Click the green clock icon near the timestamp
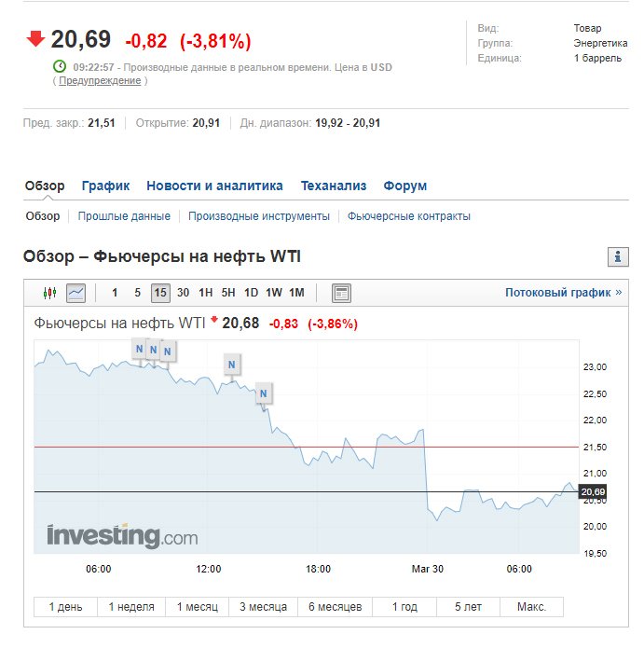This screenshot has width=644, height=648. (x=60, y=66)
